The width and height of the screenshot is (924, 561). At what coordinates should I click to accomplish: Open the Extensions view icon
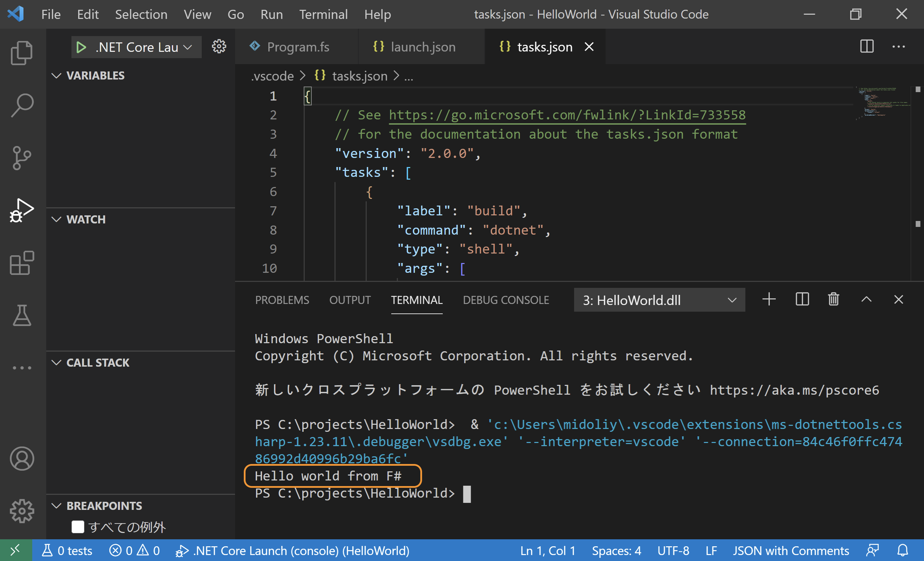22,263
